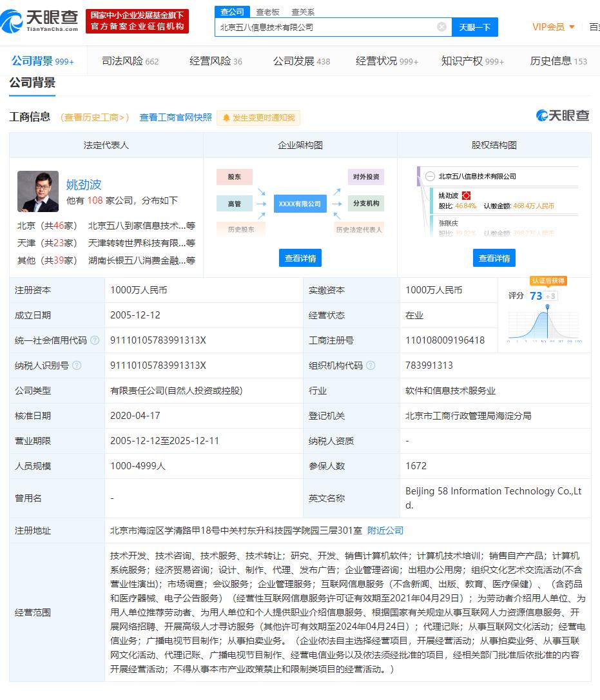Click the 分支机构 box in structure diagram
This screenshot has width=600, height=700.
pos(366,204)
